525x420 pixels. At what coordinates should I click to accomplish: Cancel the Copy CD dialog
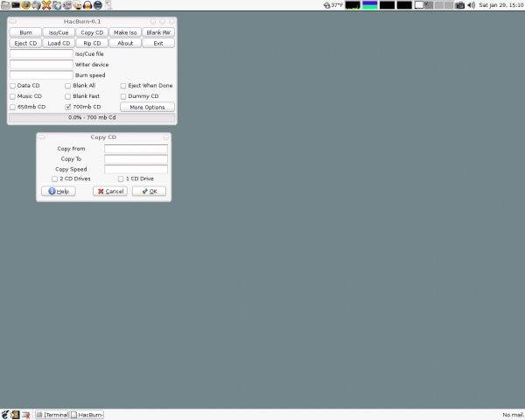tap(110, 191)
